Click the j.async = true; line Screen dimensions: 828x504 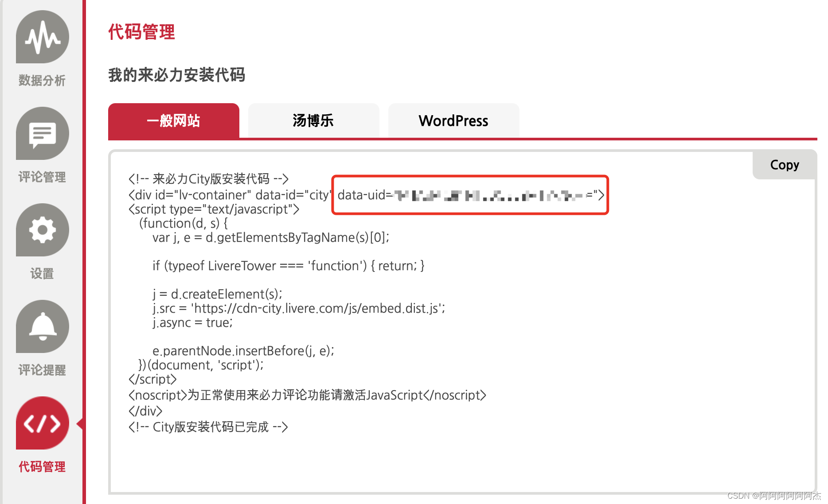pyautogui.click(x=192, y=322)
